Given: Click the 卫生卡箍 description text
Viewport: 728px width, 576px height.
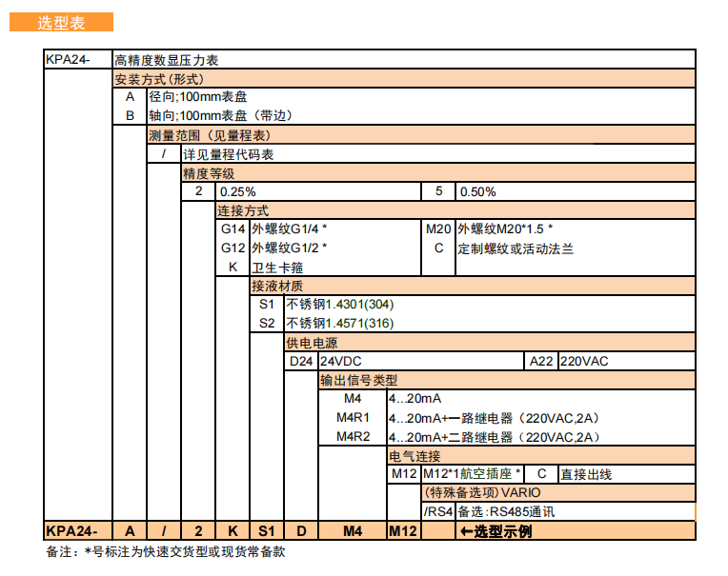Looking at the screenshot, I should (277, 268).
